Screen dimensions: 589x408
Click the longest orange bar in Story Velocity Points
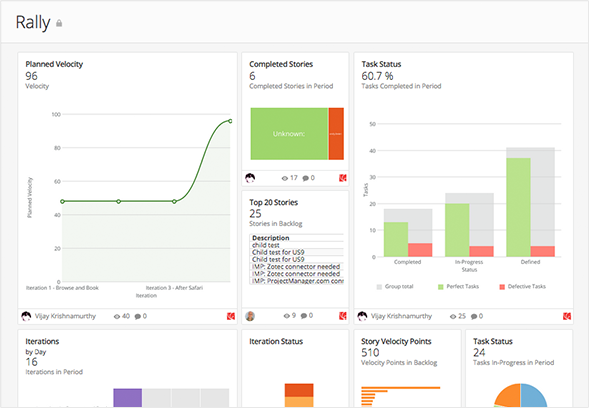coord(400,388)
